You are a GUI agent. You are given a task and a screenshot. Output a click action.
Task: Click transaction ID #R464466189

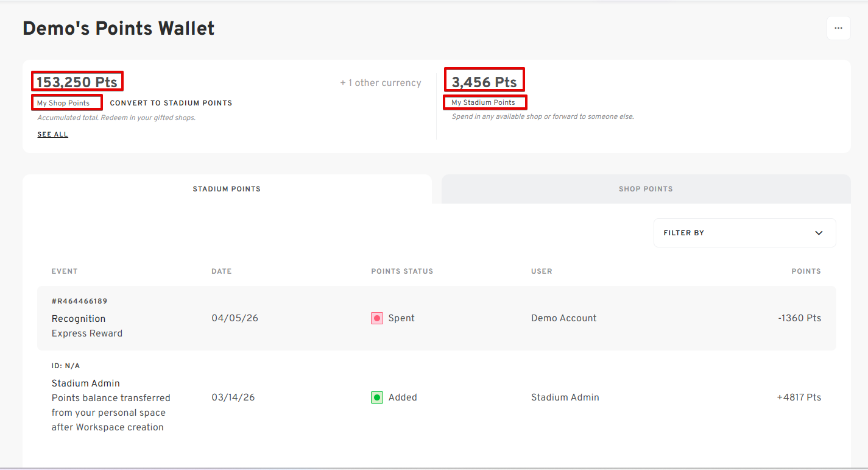click(x=80, y=301)
